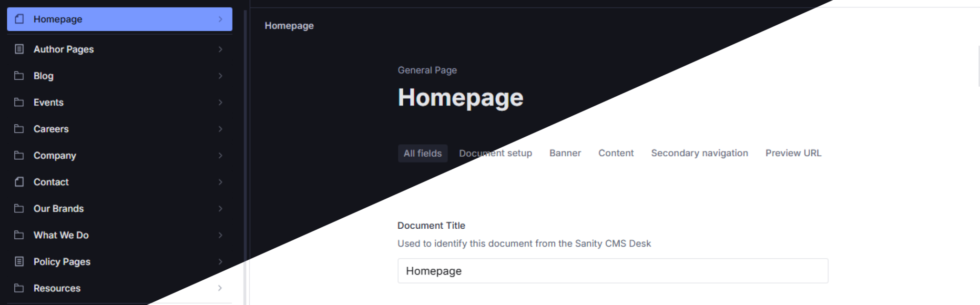This screenshot has width=980, height=305.
Task: Click the Policy Pages list icon
Action: [19, 262]
